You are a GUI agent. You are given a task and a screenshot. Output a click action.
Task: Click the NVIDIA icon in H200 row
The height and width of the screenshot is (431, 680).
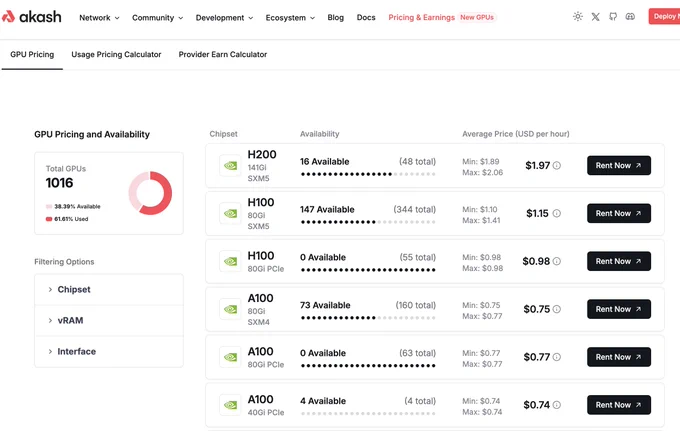click(x=230, y=166)
